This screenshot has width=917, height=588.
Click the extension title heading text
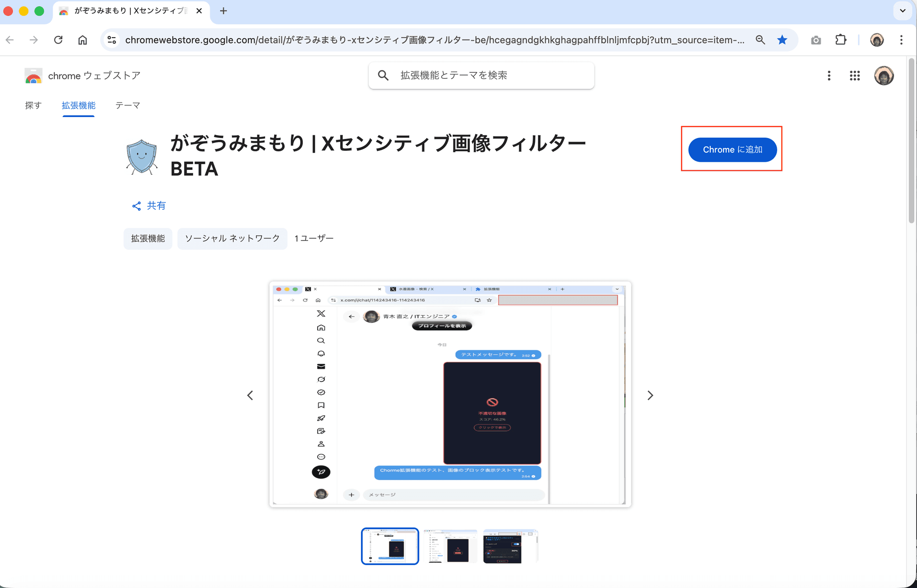(378, 156)
